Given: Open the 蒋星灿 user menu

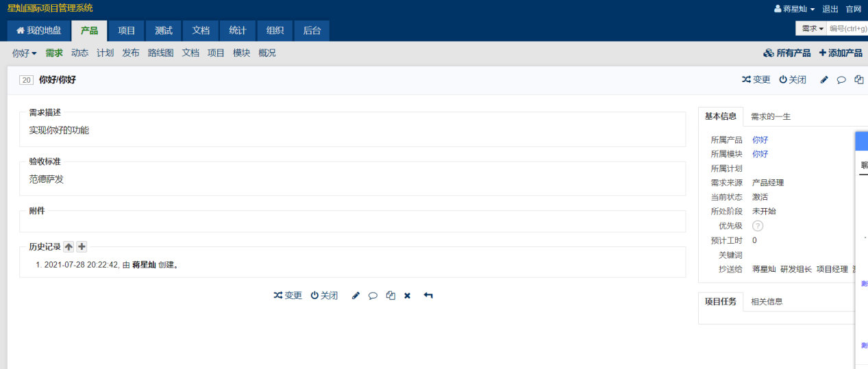Looking at the screenshot, I should (795, 9).
